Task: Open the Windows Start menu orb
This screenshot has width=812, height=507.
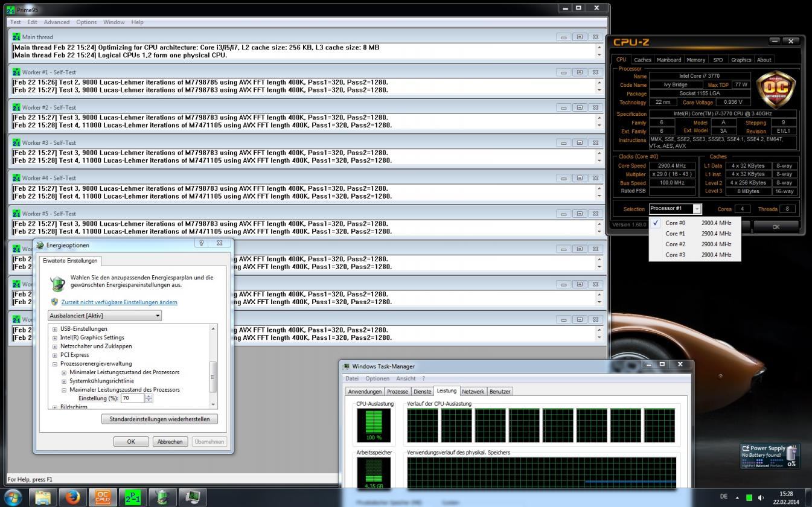Action: point(13,497)
